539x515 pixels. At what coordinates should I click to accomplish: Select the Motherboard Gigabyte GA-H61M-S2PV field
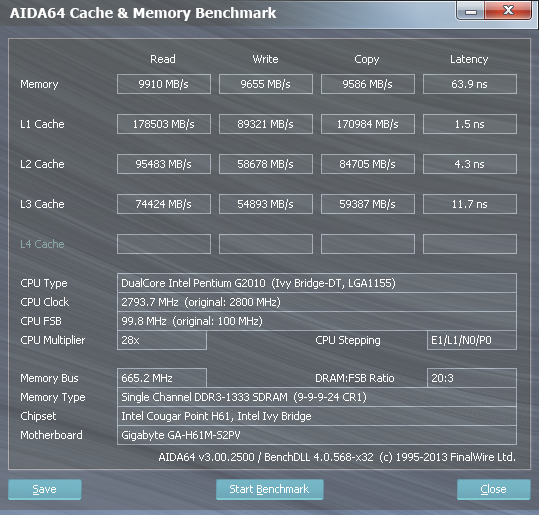pos(317,435)
